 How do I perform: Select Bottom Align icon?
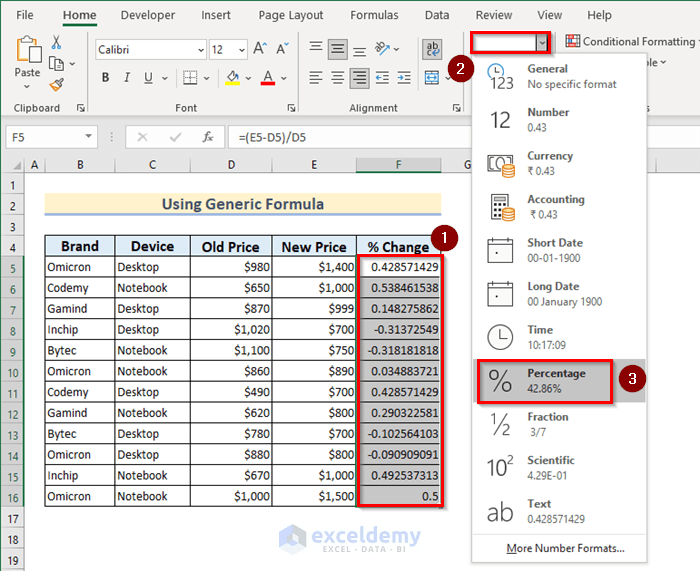pos(359,50)
